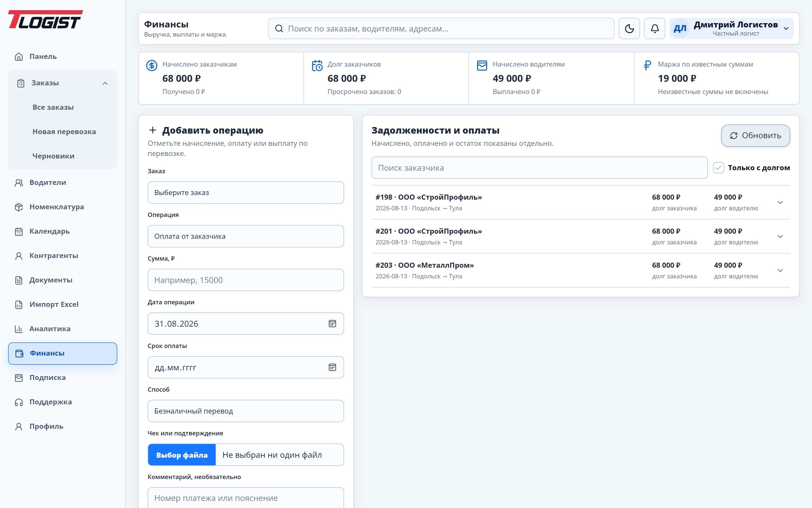Open Контрагенты page

[x=62, y=256]
